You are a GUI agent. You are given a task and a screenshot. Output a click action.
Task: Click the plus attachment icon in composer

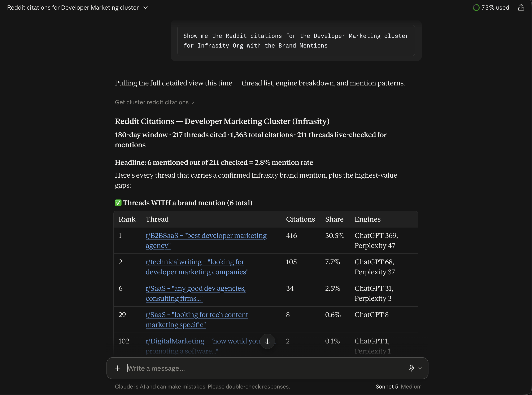[x=117, y=368]
